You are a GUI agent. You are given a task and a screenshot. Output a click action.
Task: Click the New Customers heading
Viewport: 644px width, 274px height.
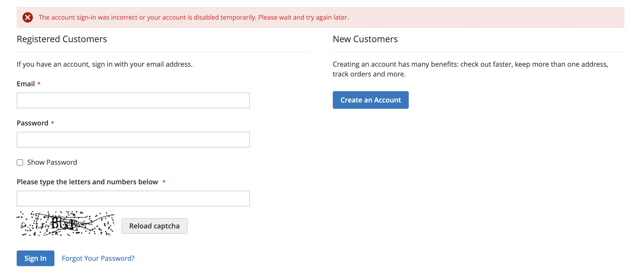pyautogui.click(x=365, y=39)
